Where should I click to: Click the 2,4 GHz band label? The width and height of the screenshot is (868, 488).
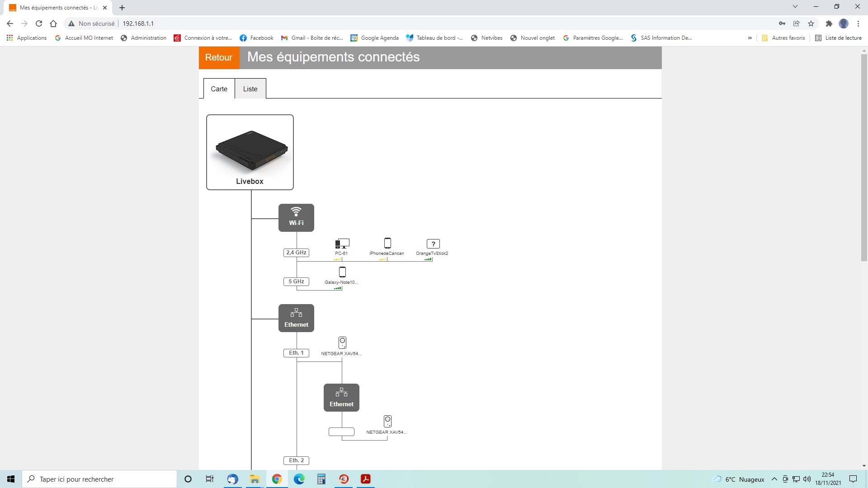pyautogui.click(x=296, y=253)
